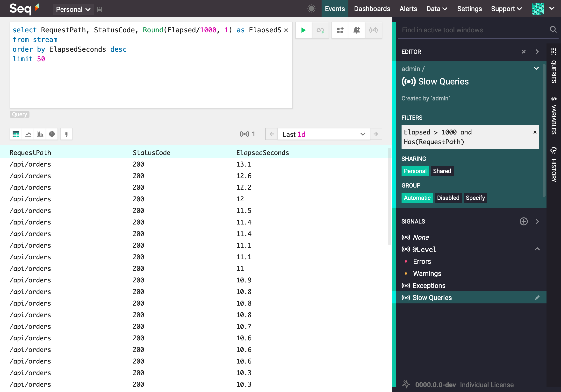Switch to the Events tab

(x=335, y=9)
